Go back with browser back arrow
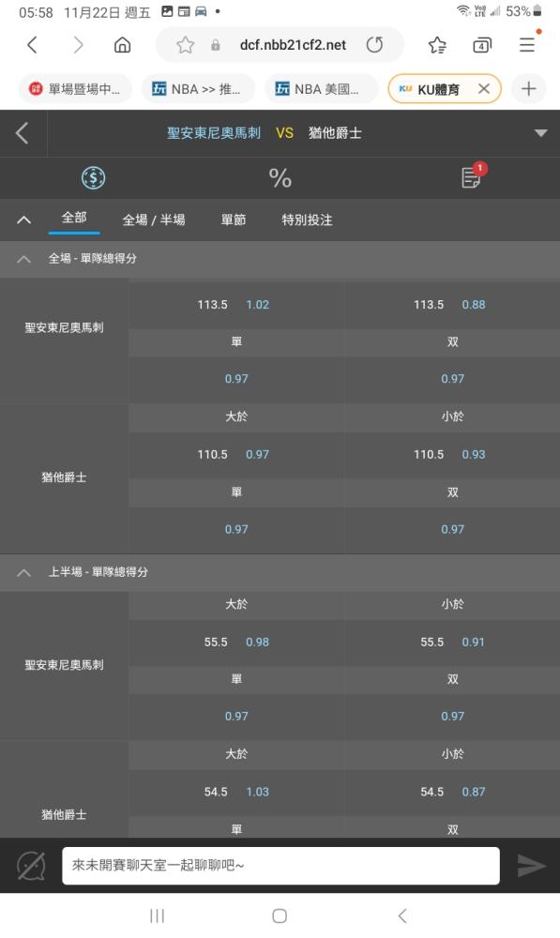560x938 pixels. (32, 45)
